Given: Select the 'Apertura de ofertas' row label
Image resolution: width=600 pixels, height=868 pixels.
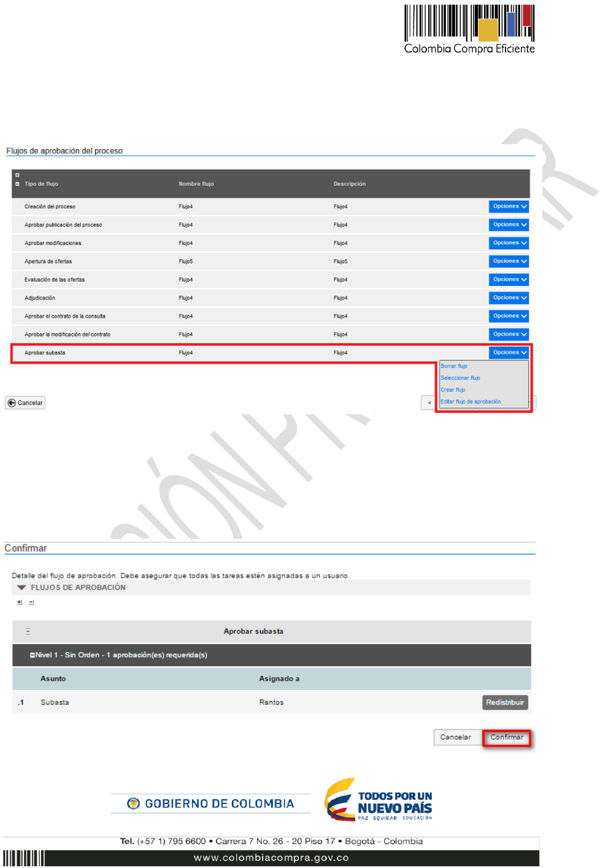Looking at the screenshot, I should pyautogui.click(x=48, y=261).
